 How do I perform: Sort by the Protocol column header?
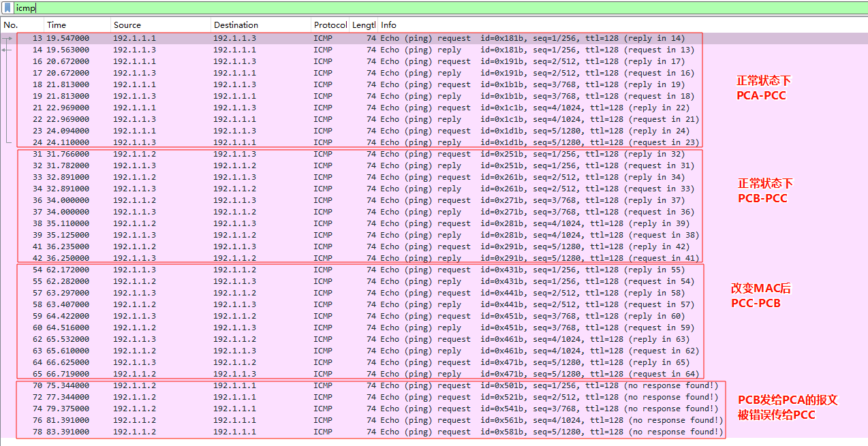click(330, 25)
